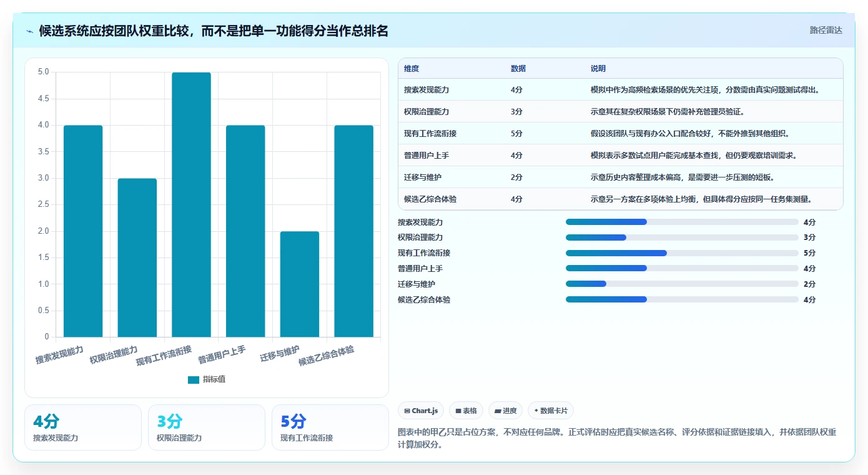Click the 现有工作流衔接 progress bar

682,253
